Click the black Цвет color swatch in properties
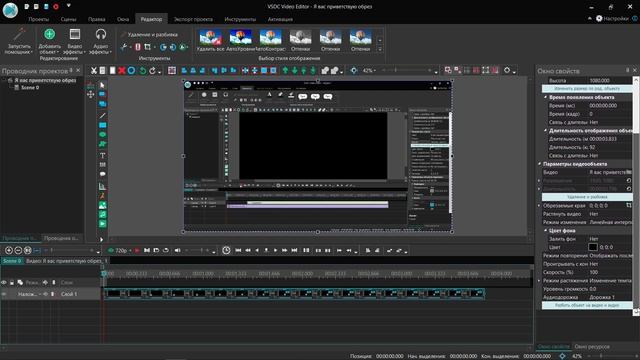Viewport: 640px width, 360px height. tap(593, 247)
